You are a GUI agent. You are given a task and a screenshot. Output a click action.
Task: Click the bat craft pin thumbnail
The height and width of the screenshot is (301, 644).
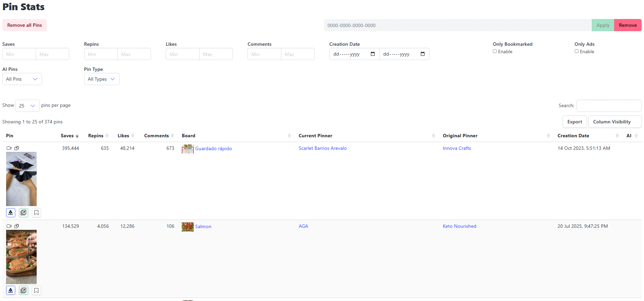pos(21,179)
